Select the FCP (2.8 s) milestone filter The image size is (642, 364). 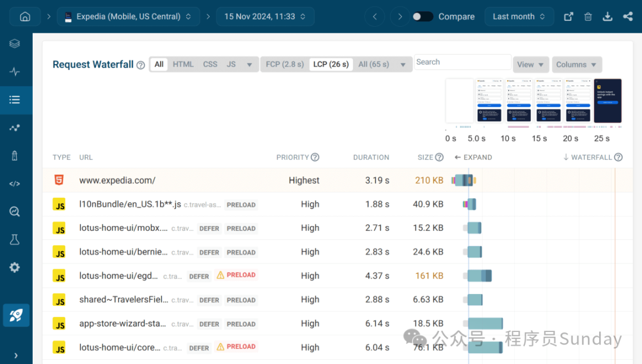(285, 64)
